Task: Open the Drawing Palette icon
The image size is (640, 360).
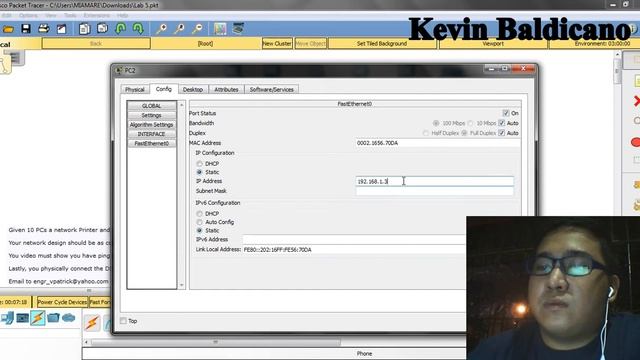Action: click(220, 29)
